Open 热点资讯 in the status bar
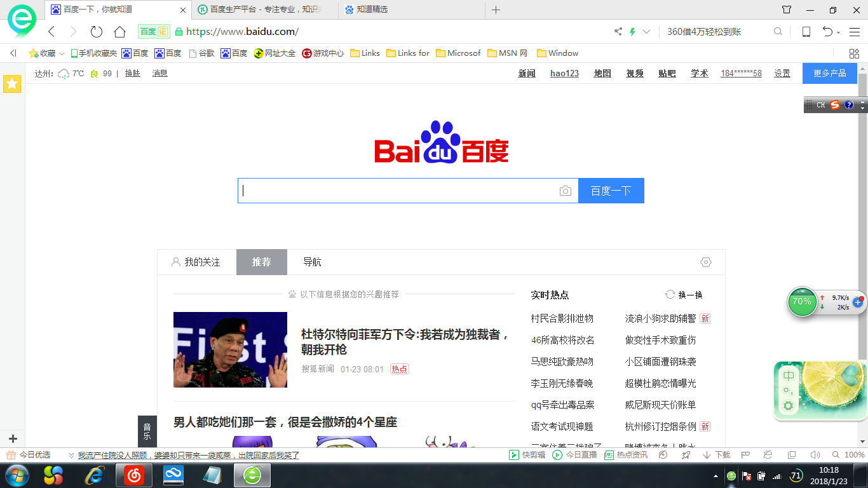 626,455
